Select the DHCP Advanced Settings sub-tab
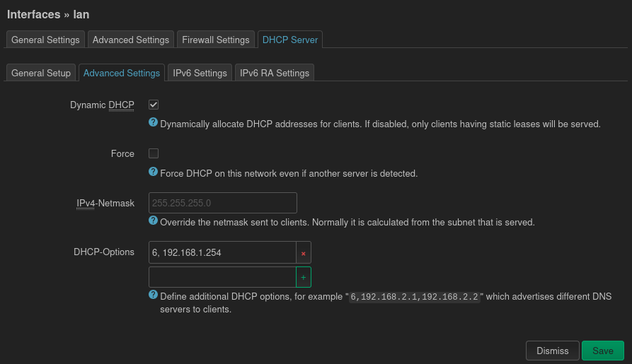The image size is (632, 364). [x=122, y=73]
